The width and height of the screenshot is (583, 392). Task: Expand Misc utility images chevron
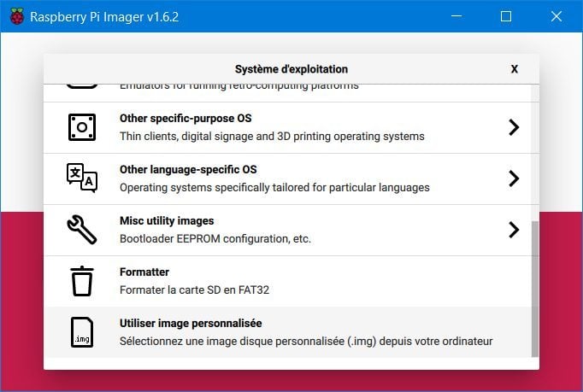click(514, 230)
